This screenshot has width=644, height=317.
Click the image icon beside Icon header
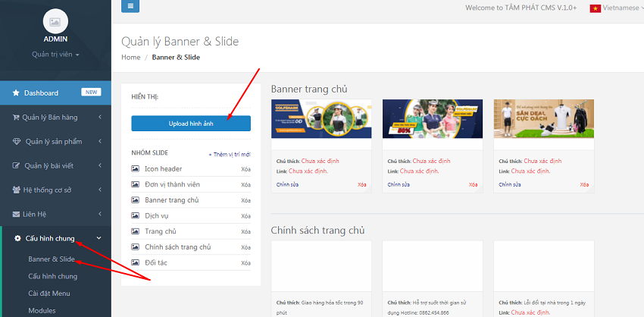pyautogui.click(x=136, y=168)
